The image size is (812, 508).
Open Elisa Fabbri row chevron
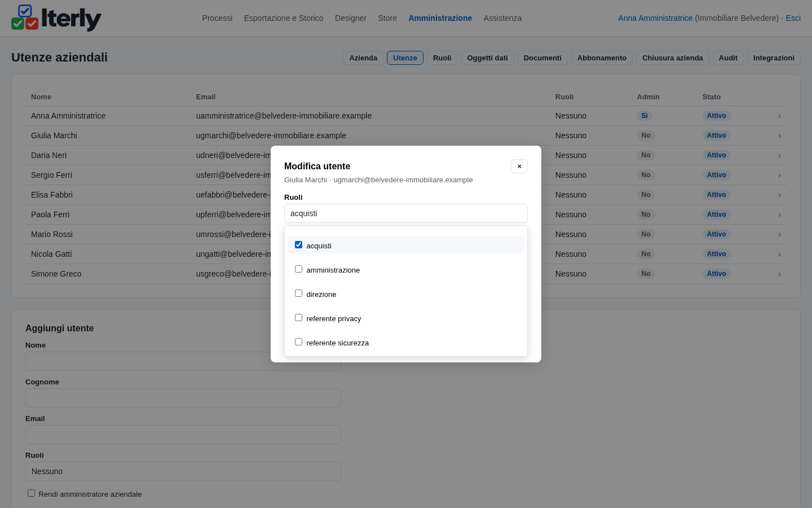coord(779,195)
